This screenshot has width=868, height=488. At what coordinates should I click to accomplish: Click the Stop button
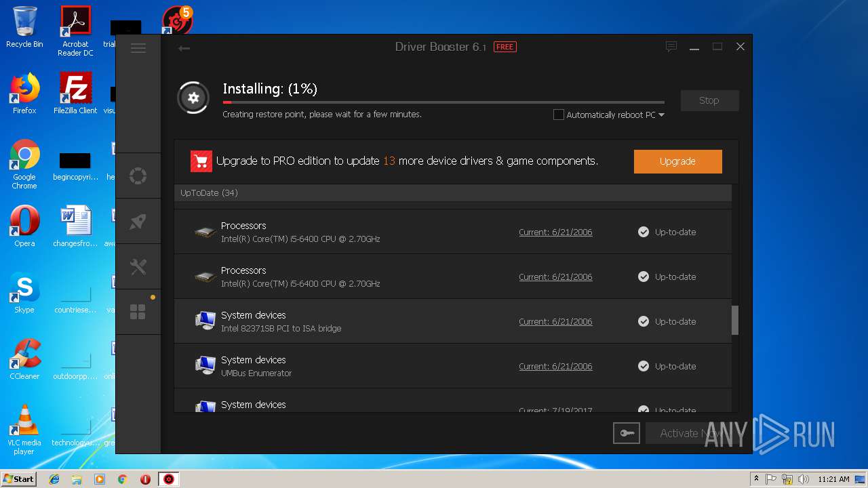click(x=709, y=100)
